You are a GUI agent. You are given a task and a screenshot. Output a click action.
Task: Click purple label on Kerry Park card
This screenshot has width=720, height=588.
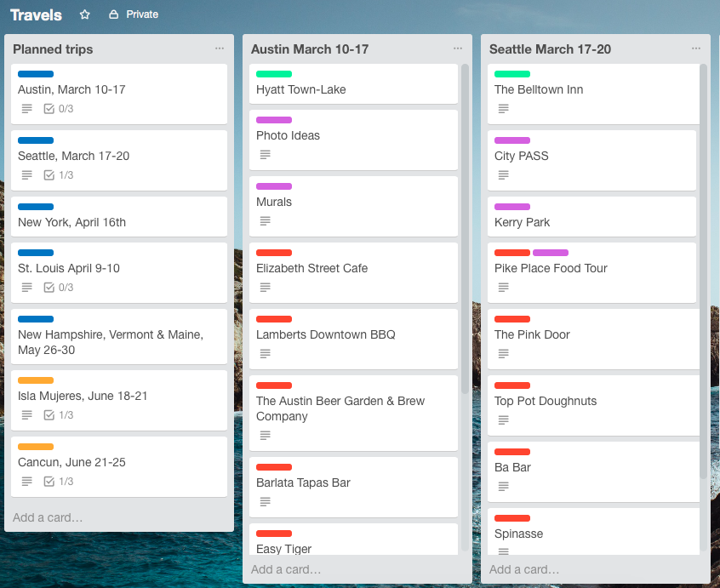512,207
